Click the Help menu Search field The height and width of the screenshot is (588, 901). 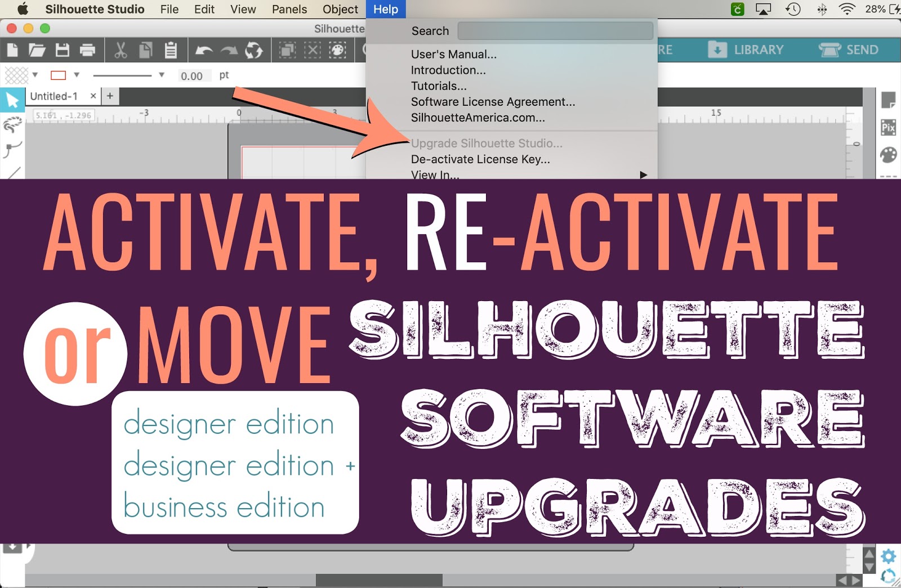[555, 31]
